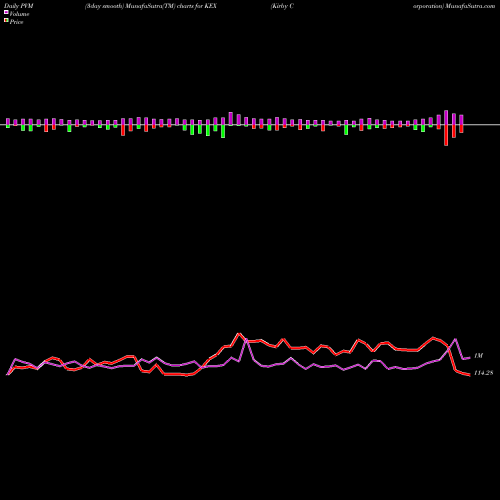Click the peak of the red price line
Viewport: 500px width, 500px height.
239,333
